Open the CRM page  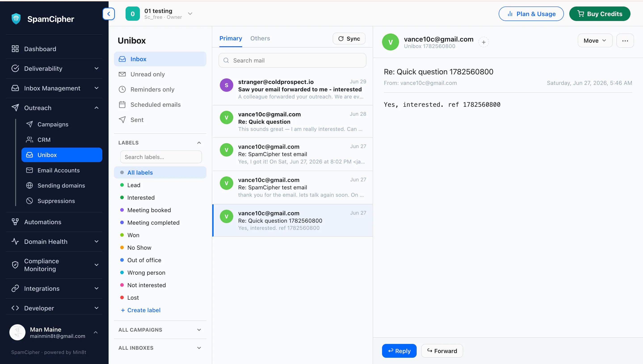62,140
